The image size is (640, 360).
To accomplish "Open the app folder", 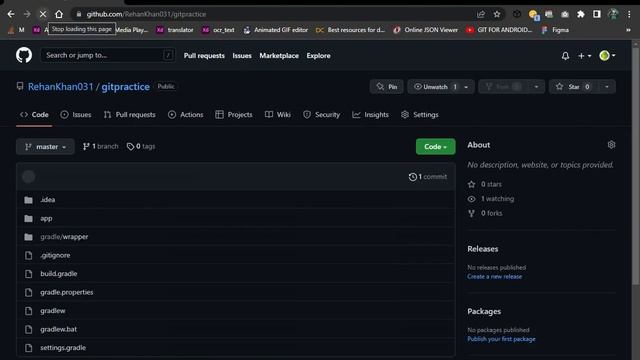I will [46, 218].
